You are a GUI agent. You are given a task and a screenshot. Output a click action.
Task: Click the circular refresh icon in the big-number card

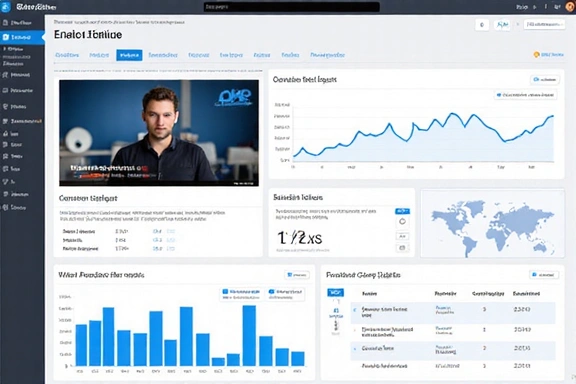coord(402,222)
